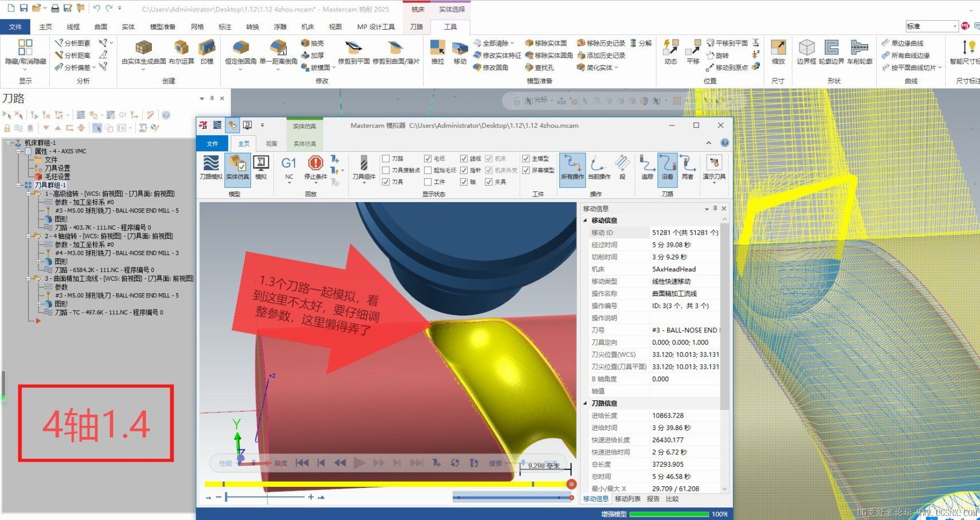Switch to the 线框 ribbon tab

click(73, 27)
